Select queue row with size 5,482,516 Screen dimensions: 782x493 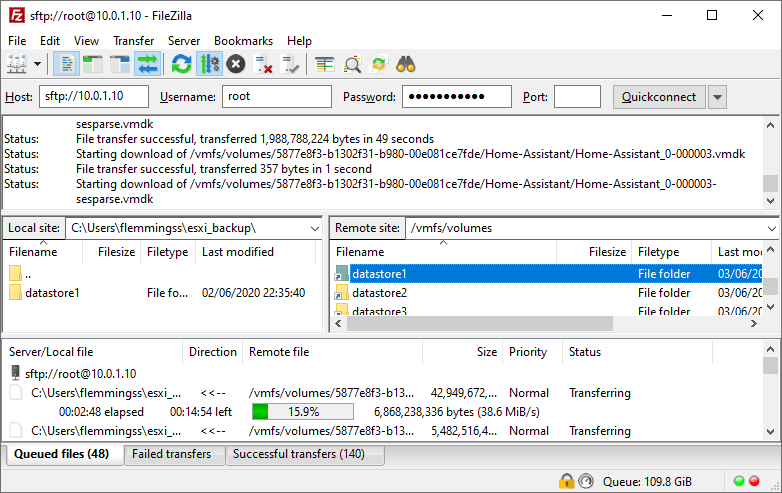tap(383, 431)
